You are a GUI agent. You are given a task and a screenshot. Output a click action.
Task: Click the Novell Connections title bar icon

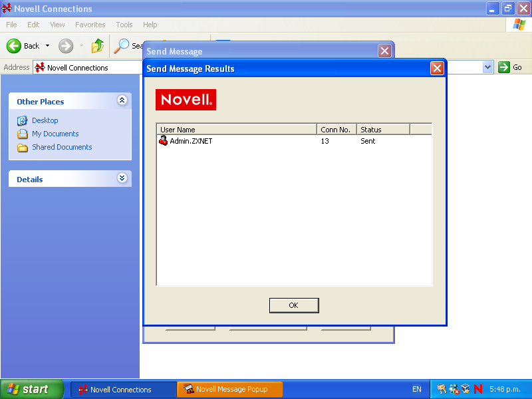7,8
